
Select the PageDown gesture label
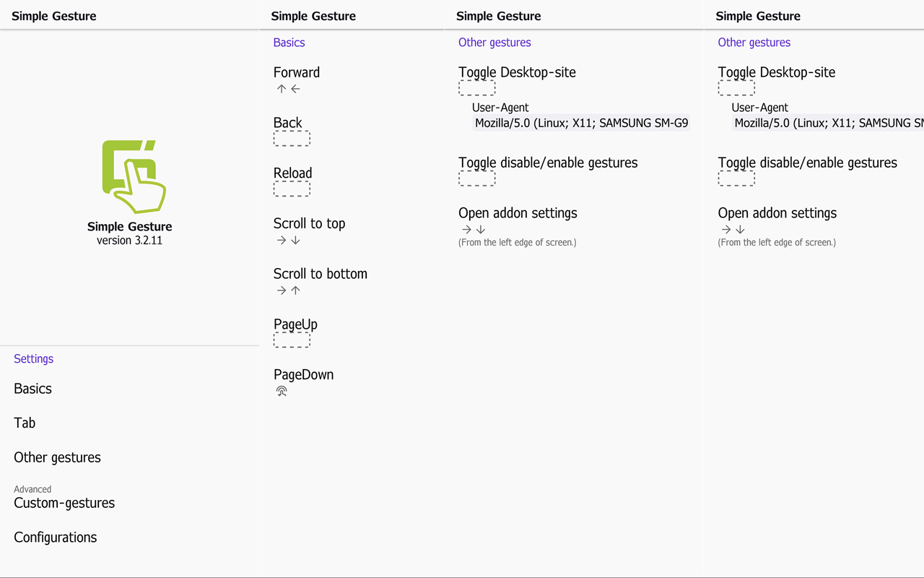(304, 374)
